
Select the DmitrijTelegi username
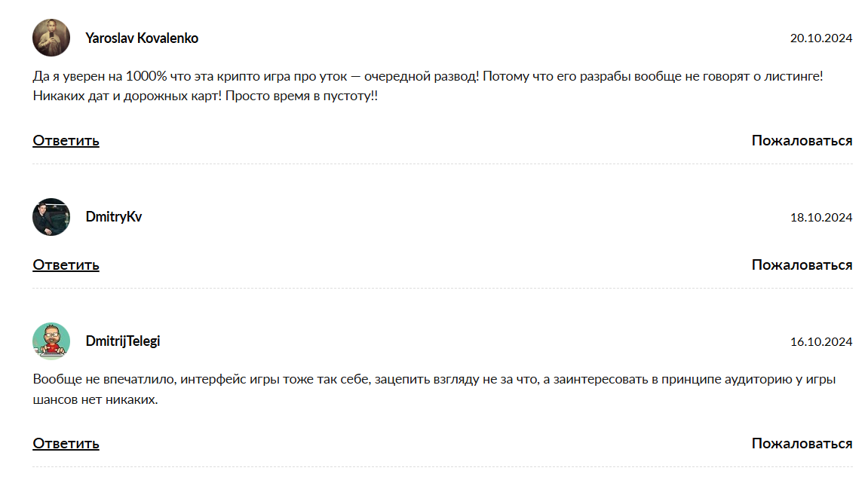coord(123,341)
